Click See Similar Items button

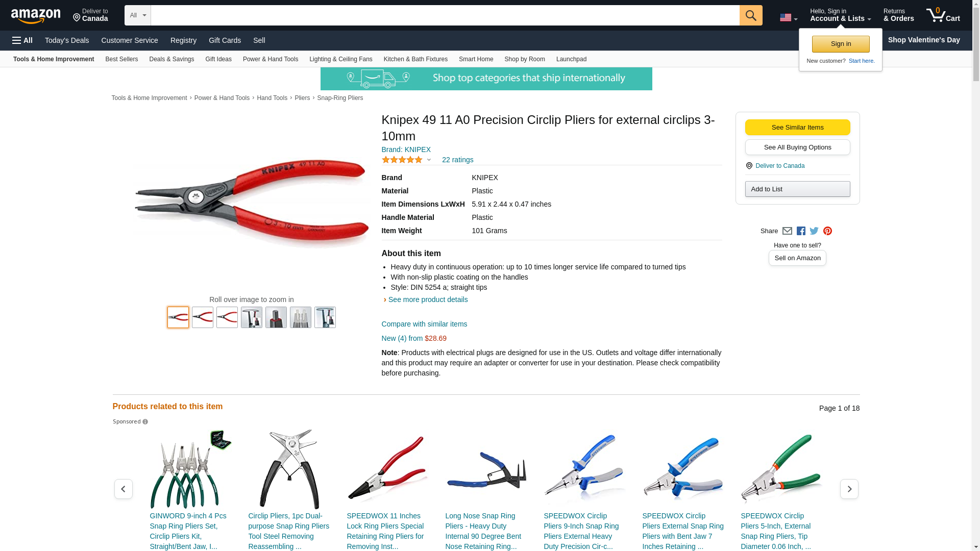797,128
